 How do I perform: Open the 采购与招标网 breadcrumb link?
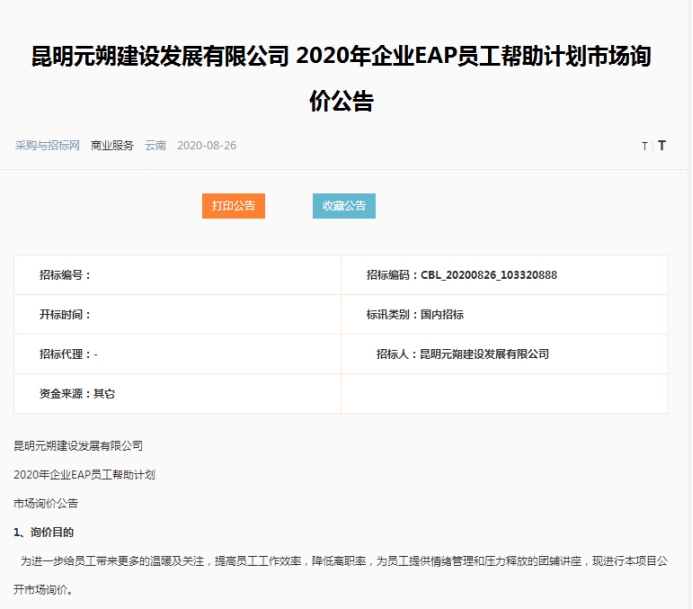pyautogui.click(x=47, y=145)
